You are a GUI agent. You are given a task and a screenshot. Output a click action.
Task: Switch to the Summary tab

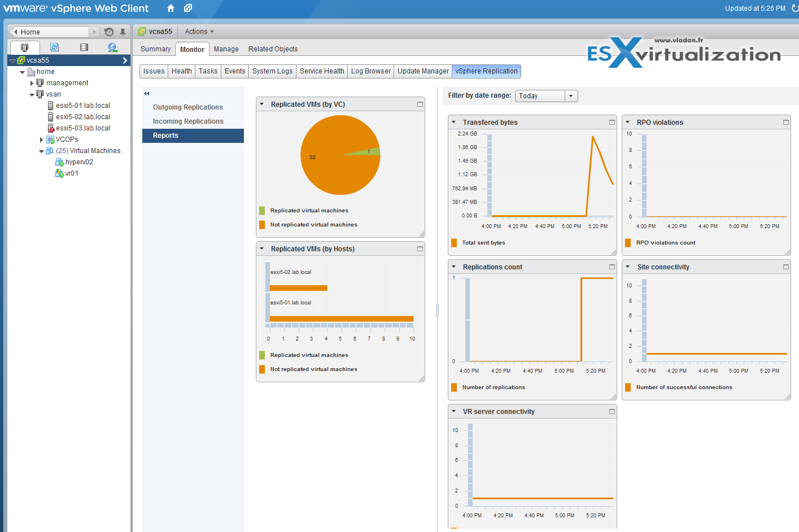(155, 49)
